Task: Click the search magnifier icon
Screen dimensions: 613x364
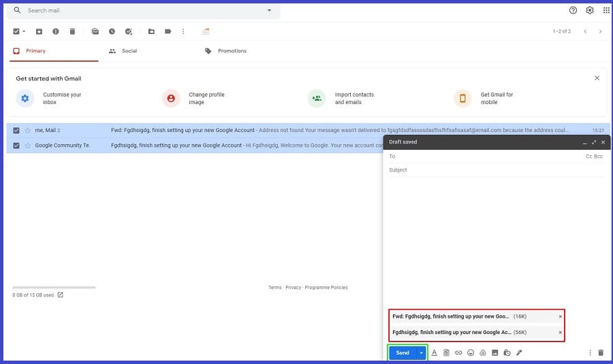Action: (x=17, y=10)
